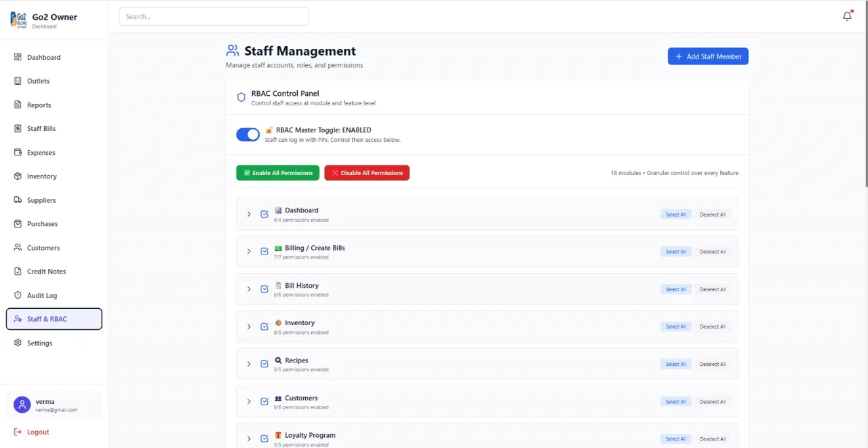The width and height of the screenshot is (868, 448).
Task: Click the Logout arrow icon
Action: [18, 432]
